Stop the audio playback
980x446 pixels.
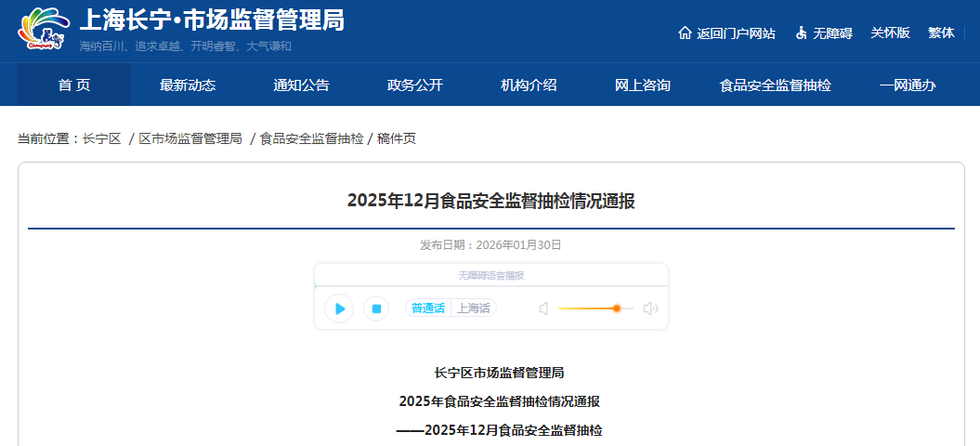pyautogui.click(x=376, y=308)
